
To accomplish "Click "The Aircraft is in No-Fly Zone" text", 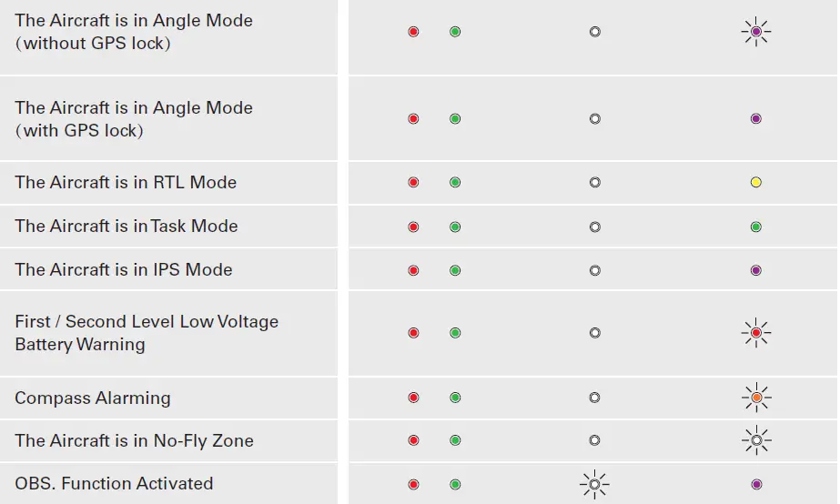I will pos(134,441).
